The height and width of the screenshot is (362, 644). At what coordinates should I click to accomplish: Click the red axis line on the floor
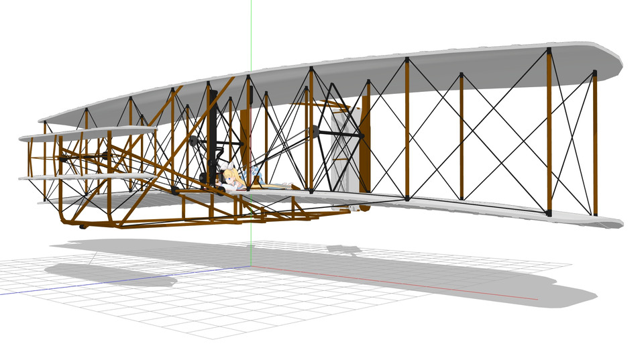[402, 282]
